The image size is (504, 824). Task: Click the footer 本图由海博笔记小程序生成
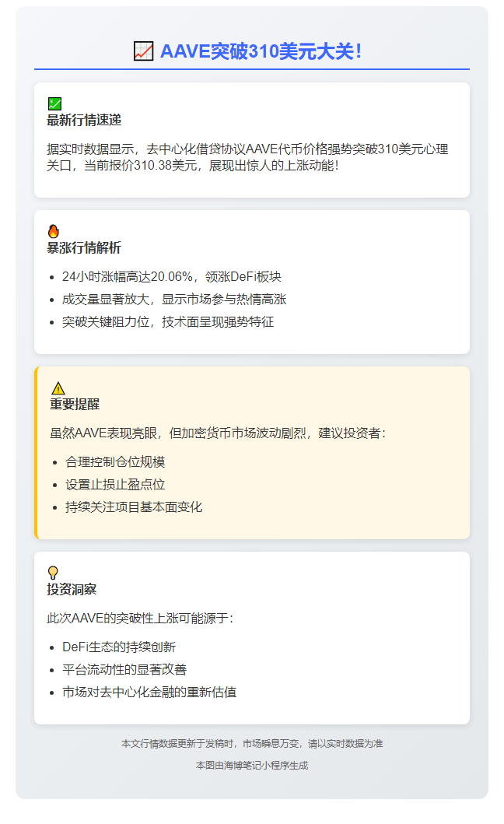click(252, 766)
